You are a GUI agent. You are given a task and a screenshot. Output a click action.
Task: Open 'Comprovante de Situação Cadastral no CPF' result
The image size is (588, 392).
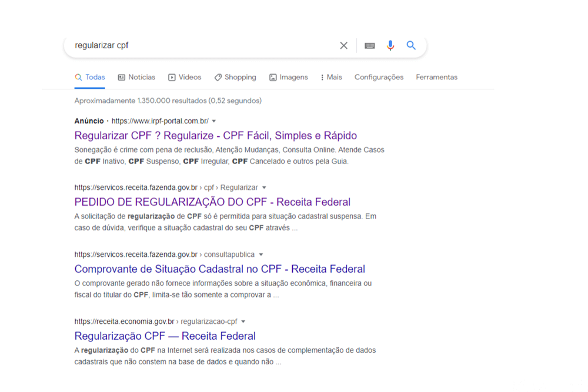220,269
